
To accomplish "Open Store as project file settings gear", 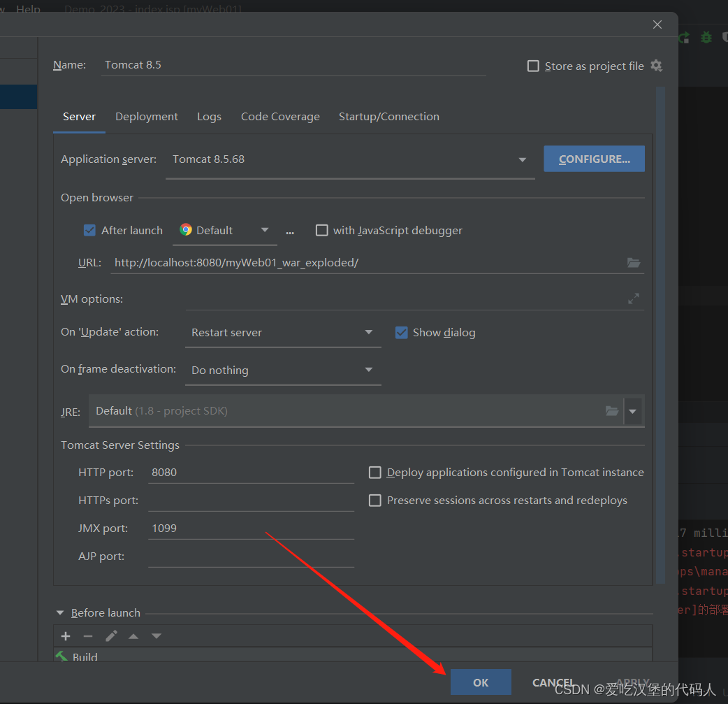I will [x=656, y=66].
